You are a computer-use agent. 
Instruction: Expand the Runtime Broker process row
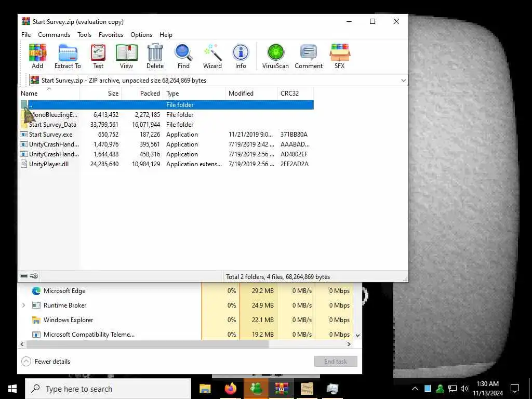[x=23, y=305]
